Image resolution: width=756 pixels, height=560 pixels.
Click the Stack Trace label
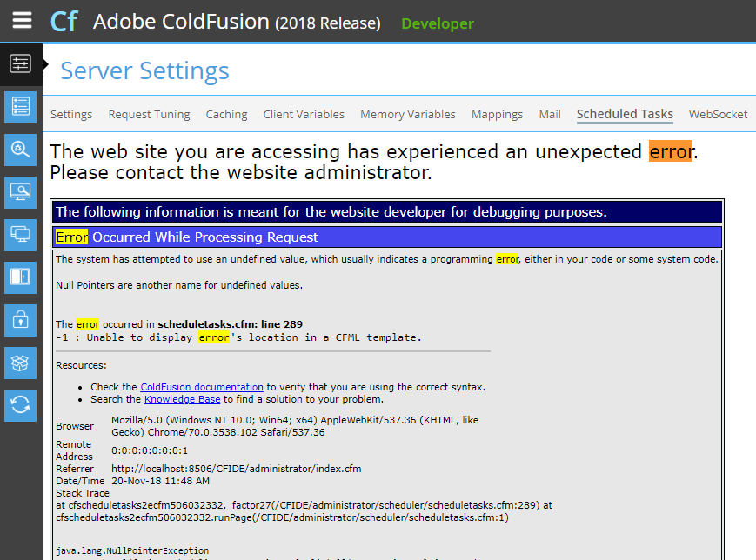(x=83, y=493)
